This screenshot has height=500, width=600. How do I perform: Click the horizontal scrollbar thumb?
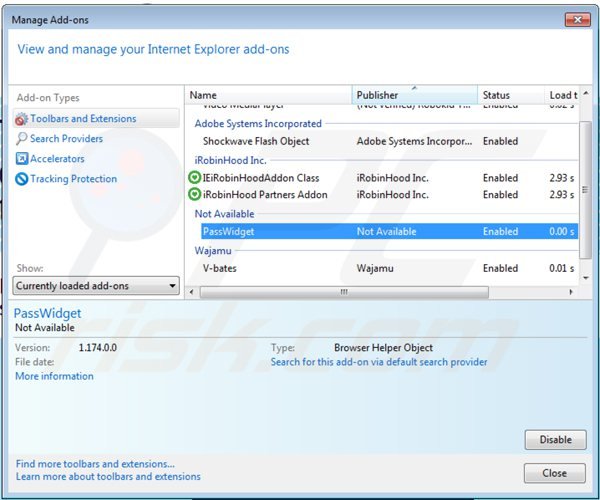(x=344, y=292)
